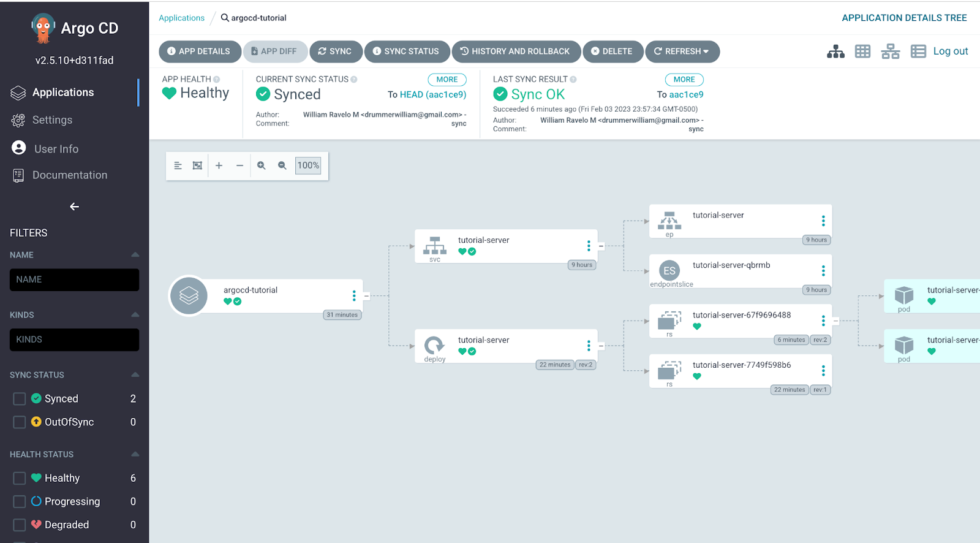
Task: Click APP DETAILS button
Action: pyautogui.click(x=199, y=51)
